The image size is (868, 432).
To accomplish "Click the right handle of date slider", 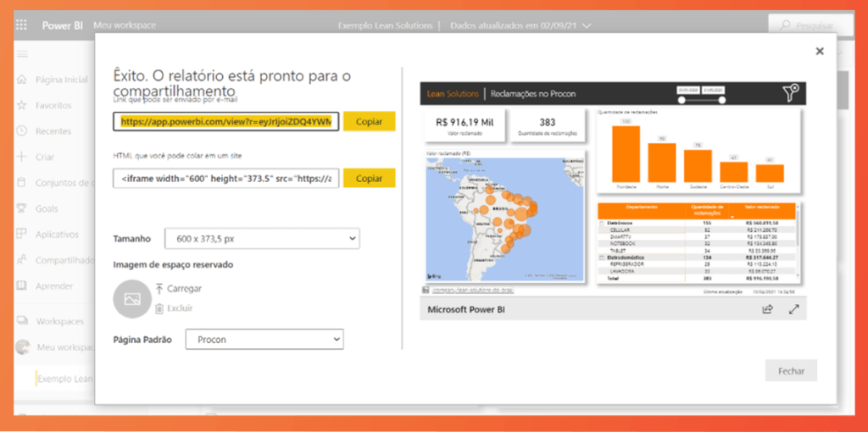I will (722, 100).
